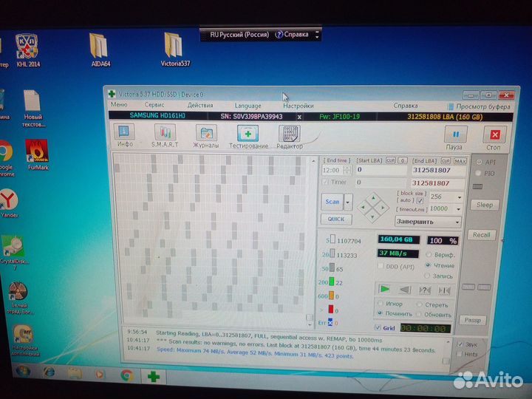Select Стереть erase action radio

420,304
